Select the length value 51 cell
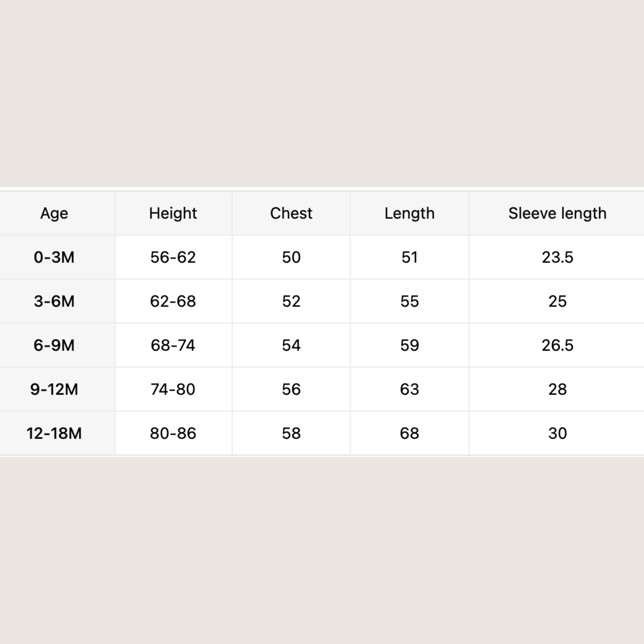 pos(409,257)
